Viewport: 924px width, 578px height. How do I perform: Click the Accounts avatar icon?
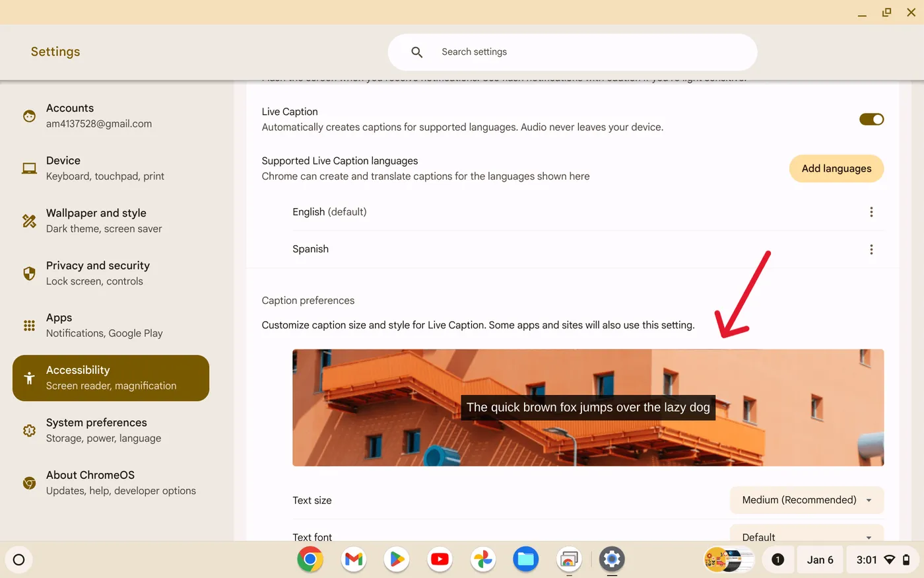click(x=29, y=116)
